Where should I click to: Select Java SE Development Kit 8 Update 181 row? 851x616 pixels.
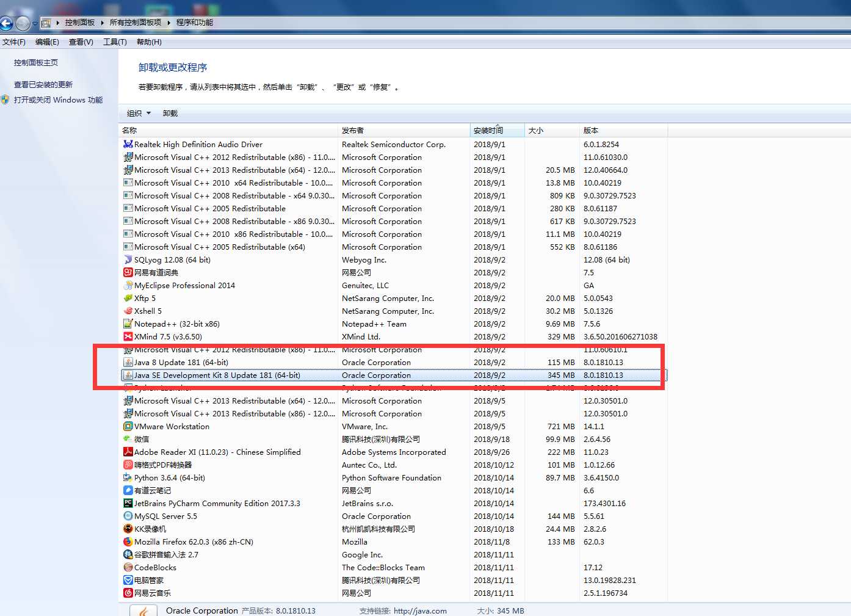click(x=394, y=375)
